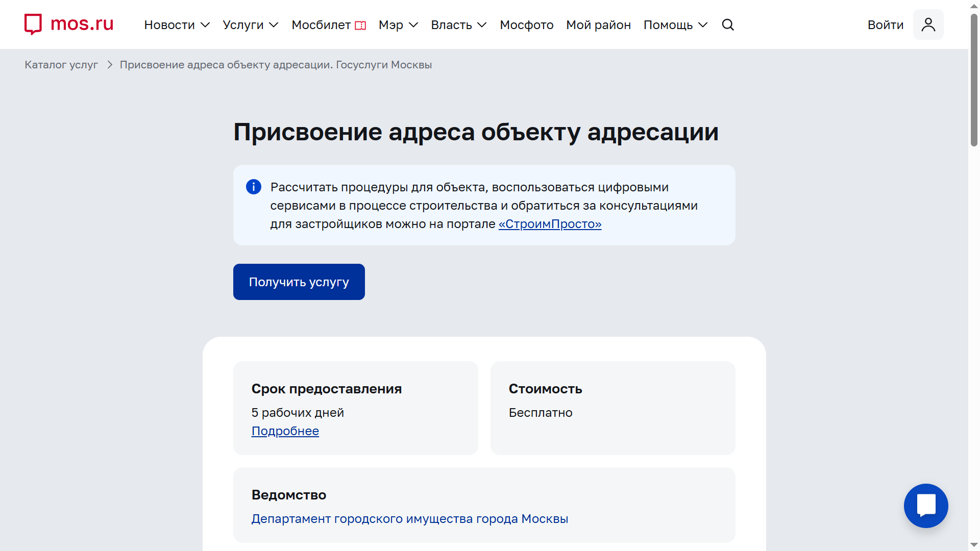This screenshot has width=980, height=551.
Task: Open the Мой район menu item
Action: coord(598,24)
